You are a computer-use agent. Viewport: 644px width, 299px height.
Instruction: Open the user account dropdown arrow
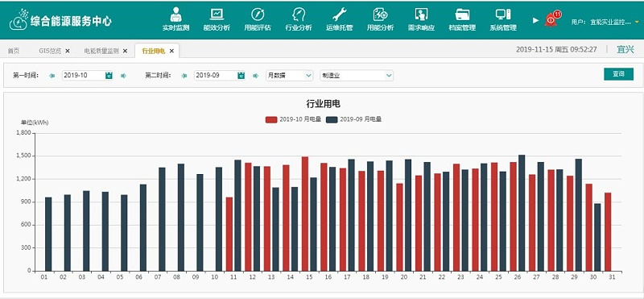pos(637,22)
